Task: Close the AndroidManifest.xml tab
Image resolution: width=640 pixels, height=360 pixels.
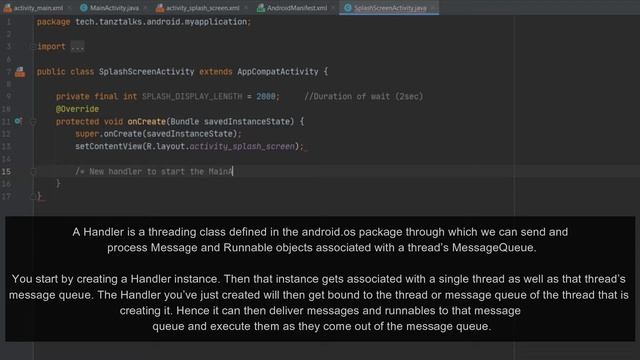Action: [x=333, y=8]
